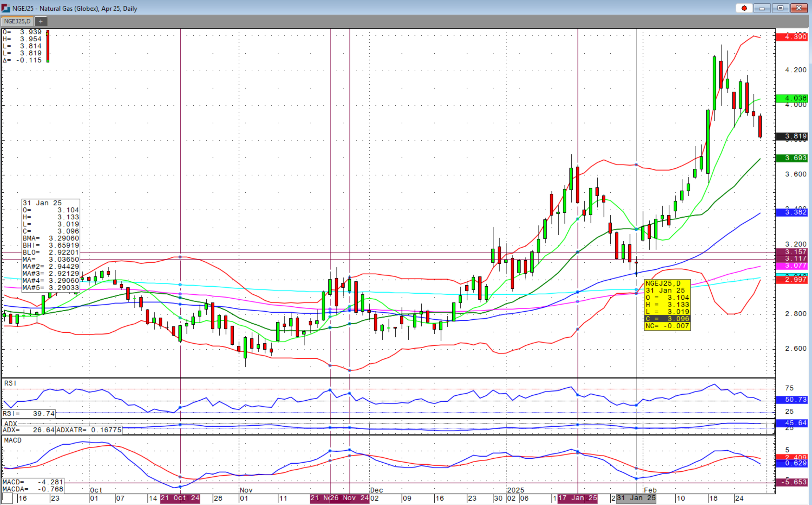
Task: Click the green 4.038 moving average label
Action: (792, 98)
